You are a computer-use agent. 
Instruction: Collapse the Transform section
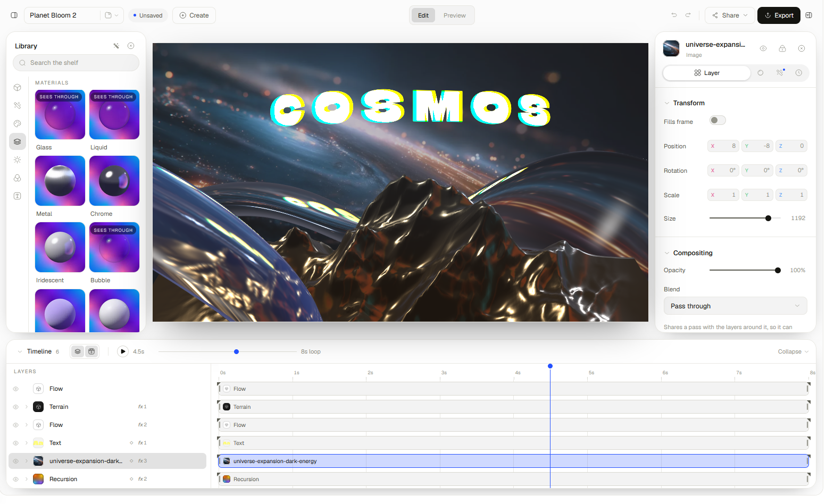click(x=666, y=103)
